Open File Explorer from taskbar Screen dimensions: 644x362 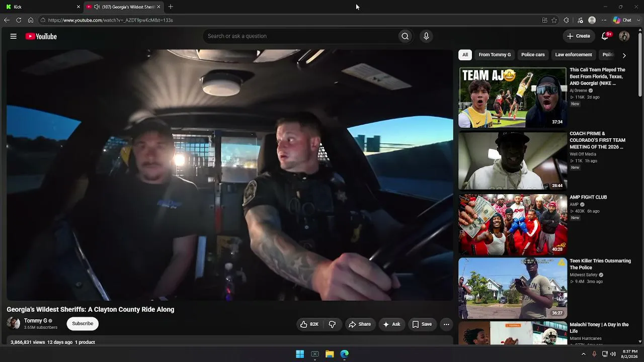coord(330,354)
